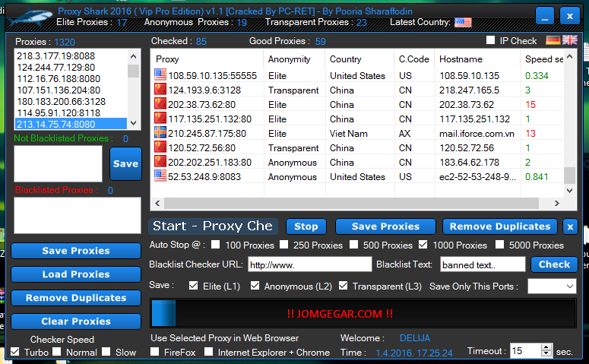Click proxy list scrollbar down arrow
Viewport: 589px width, 364px height.
click(133, 123)
